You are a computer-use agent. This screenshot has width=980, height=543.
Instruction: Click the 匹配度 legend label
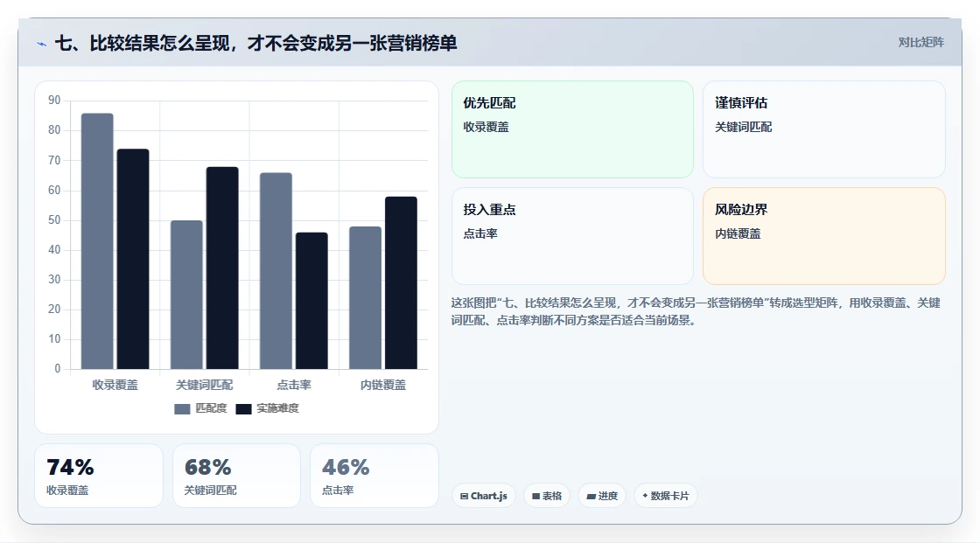click(x=211, y=408)
